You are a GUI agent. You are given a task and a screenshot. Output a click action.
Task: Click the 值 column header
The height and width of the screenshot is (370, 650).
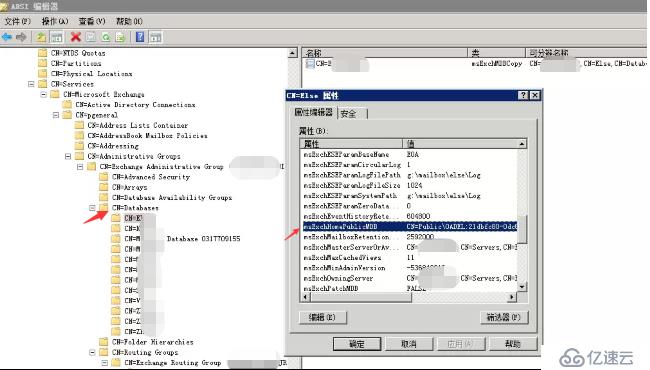(x=460, y=144)
